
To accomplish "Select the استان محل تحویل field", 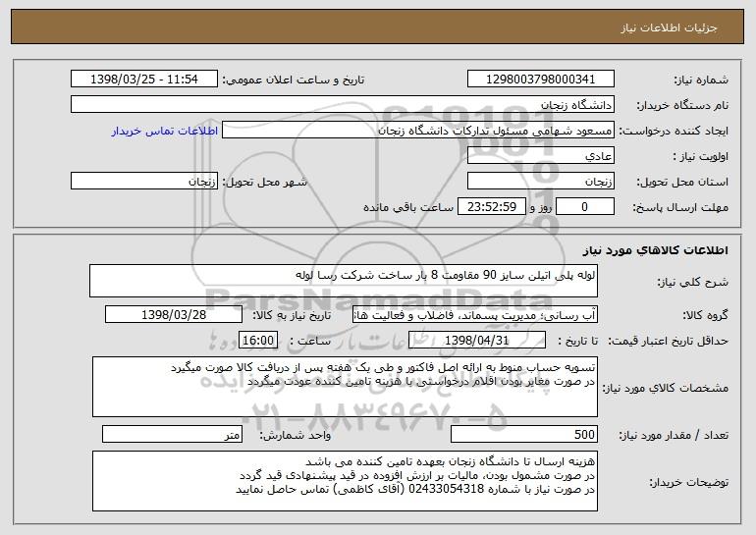I will pos(540,182).
